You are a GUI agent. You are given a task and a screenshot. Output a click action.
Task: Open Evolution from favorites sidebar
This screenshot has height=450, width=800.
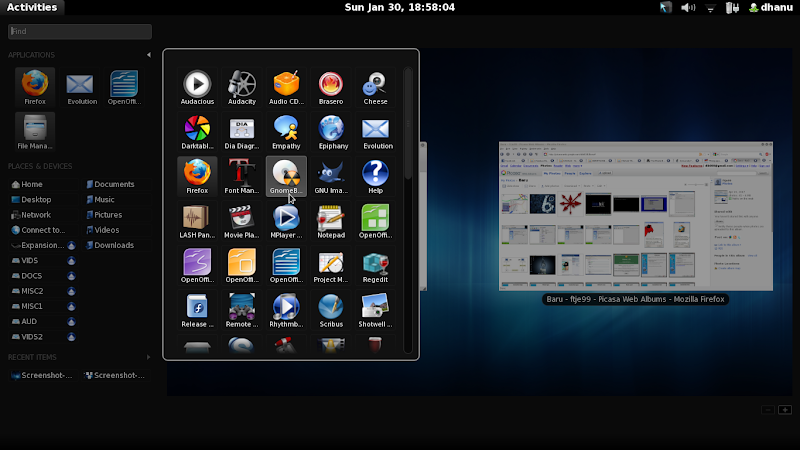point(80,87)
